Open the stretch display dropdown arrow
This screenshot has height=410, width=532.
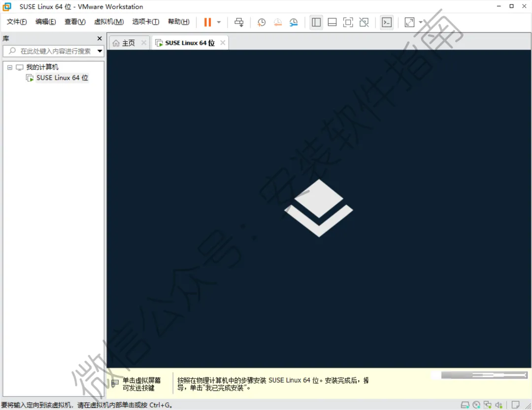click(x=421, y=22)
